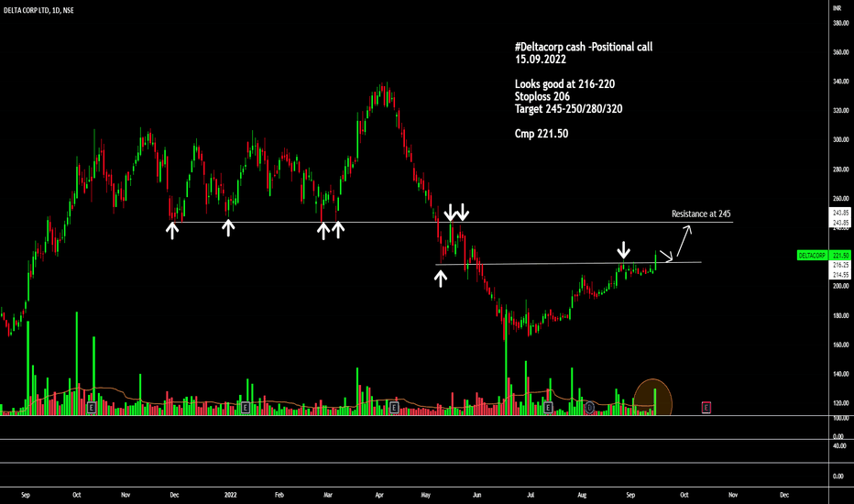Open the earnings E marker under January 2022
Viewport: 854px width, 504px height.
tap(245, 407)
